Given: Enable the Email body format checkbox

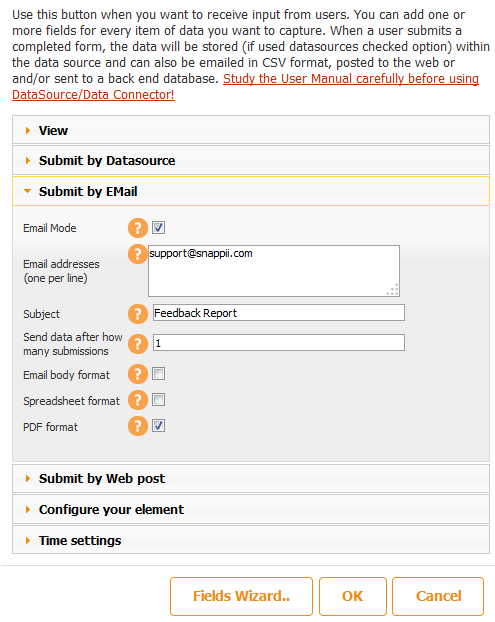Looking at the screenshot, I should [159, 374].
